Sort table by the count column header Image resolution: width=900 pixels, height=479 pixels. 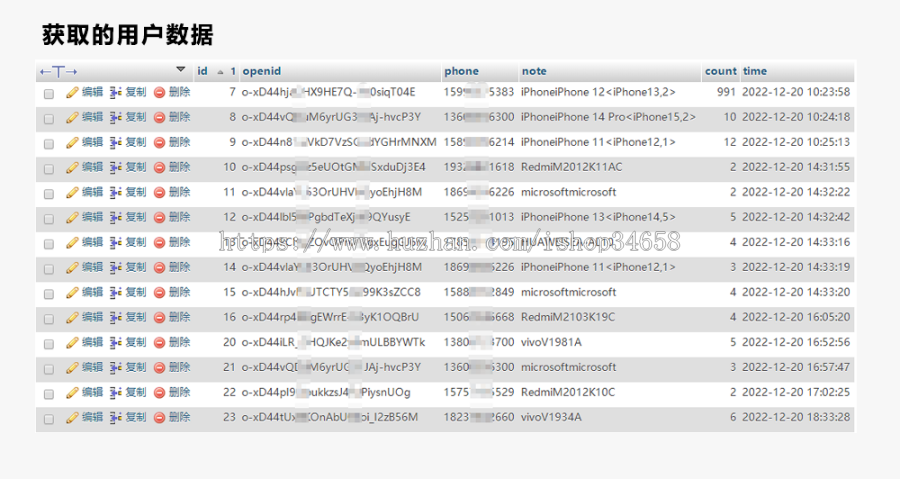[x=720, y=71]
